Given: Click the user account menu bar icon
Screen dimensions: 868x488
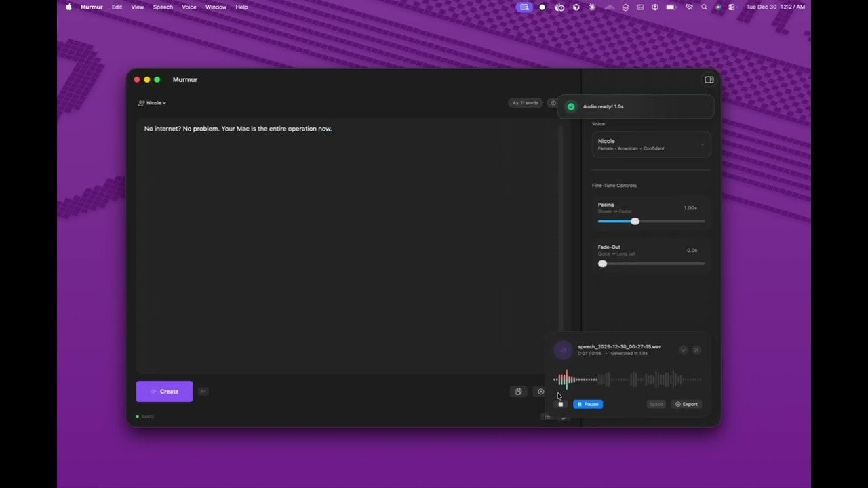Looking at the screenshot, I should (655, 7).
